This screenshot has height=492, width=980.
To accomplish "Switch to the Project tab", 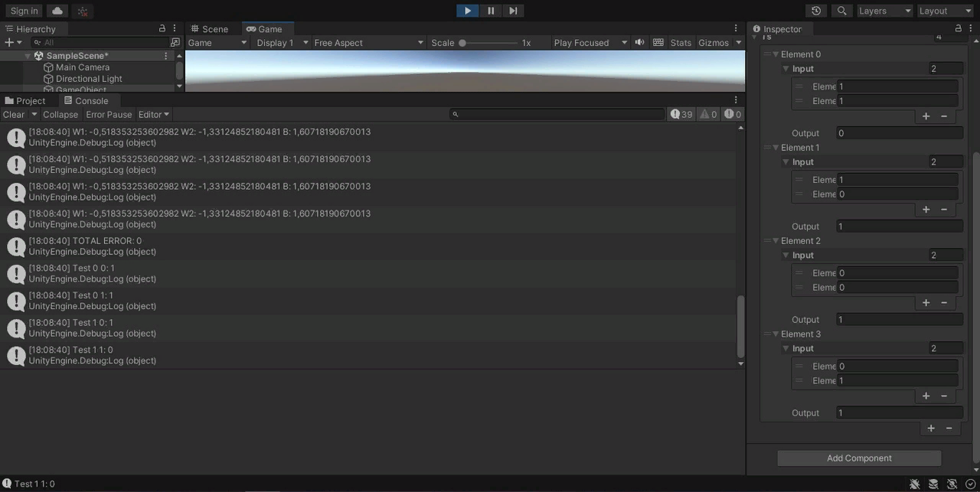I will tap(29, 100).
